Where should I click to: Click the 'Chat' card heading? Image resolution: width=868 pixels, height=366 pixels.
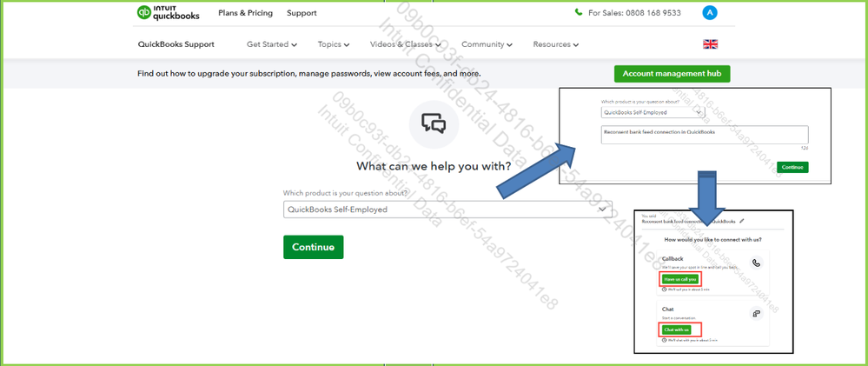pyautogui.click(x=667, y=309)
